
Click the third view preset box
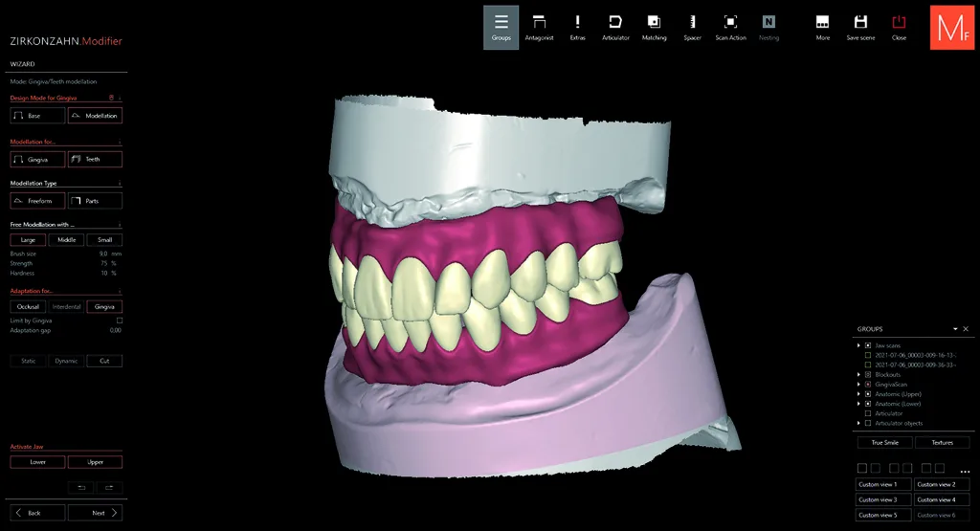point(894,468)
